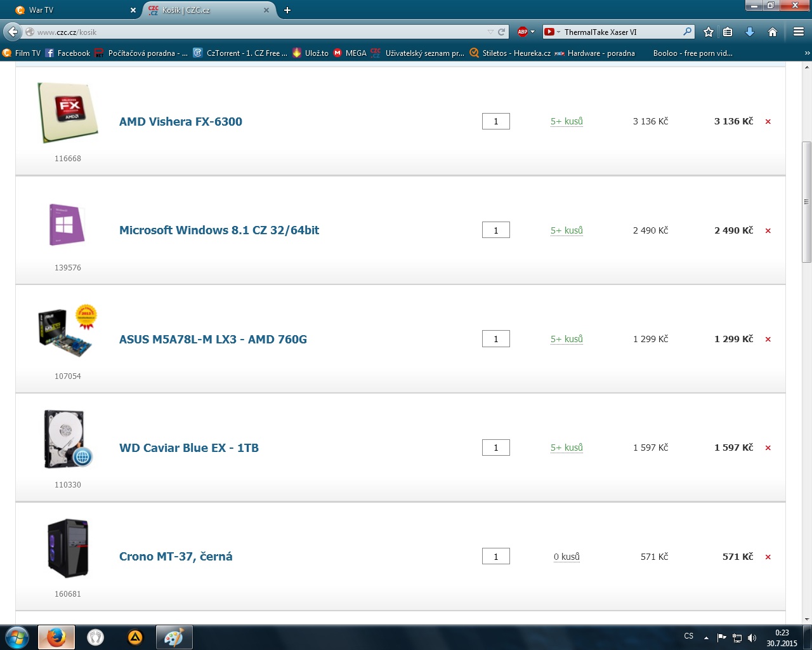Open the Microsoft Windows 8.1 CZ 32/64bit link
Image resolution: width=812 pixels, height=650 pixels.
[219, 230]
